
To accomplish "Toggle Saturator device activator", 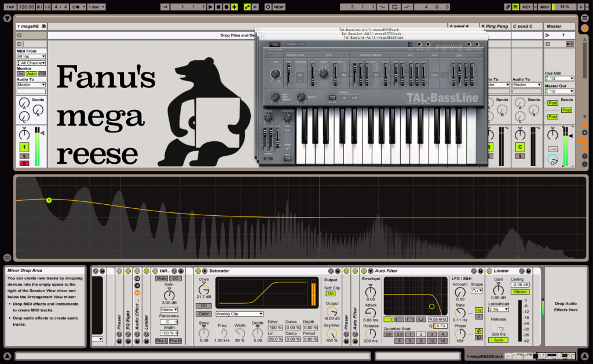I will click(x=198, y=271).
